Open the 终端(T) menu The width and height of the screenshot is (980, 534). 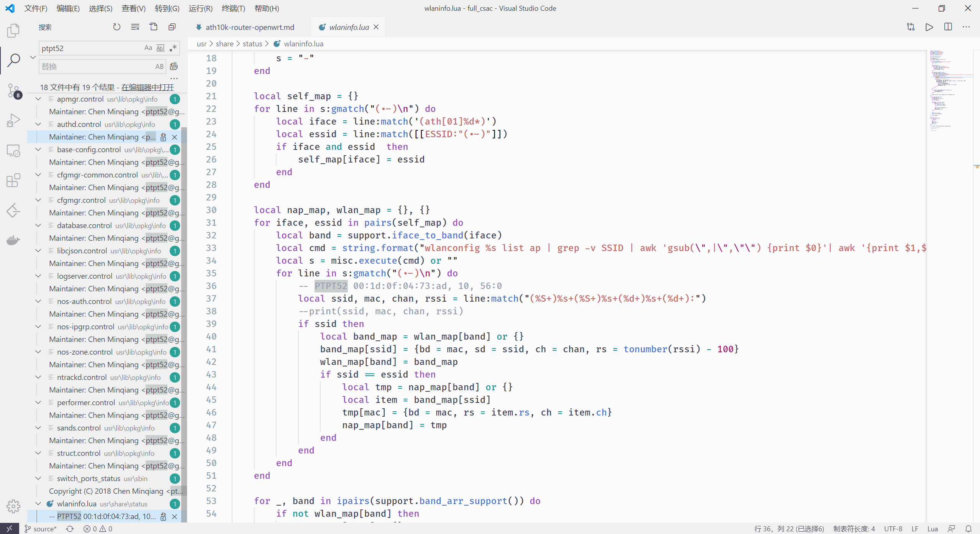[x=233, y=8]
